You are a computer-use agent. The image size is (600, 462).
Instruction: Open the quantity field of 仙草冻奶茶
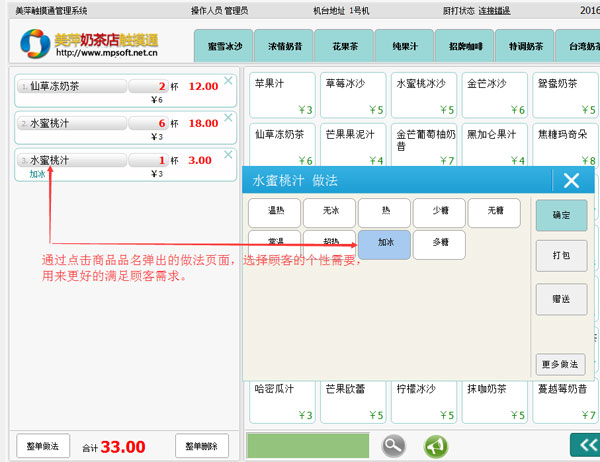147,87
